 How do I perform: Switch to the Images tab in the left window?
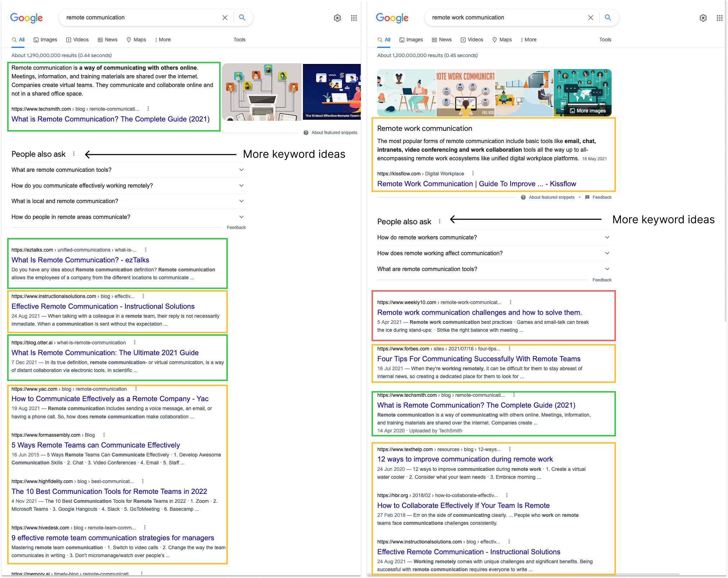click(x=45, y=40)
